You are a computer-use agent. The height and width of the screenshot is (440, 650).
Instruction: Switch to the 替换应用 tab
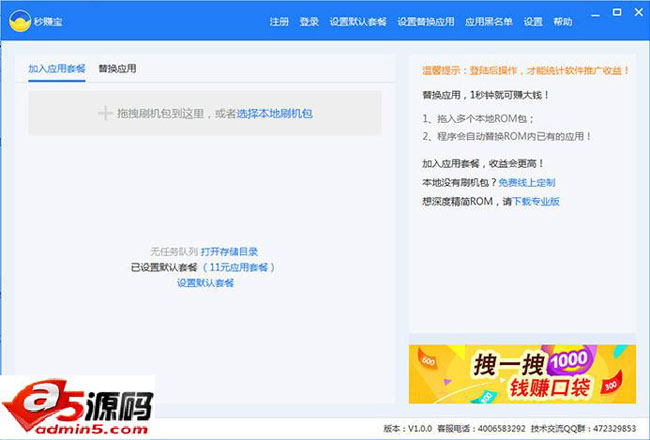coord(117,68)
